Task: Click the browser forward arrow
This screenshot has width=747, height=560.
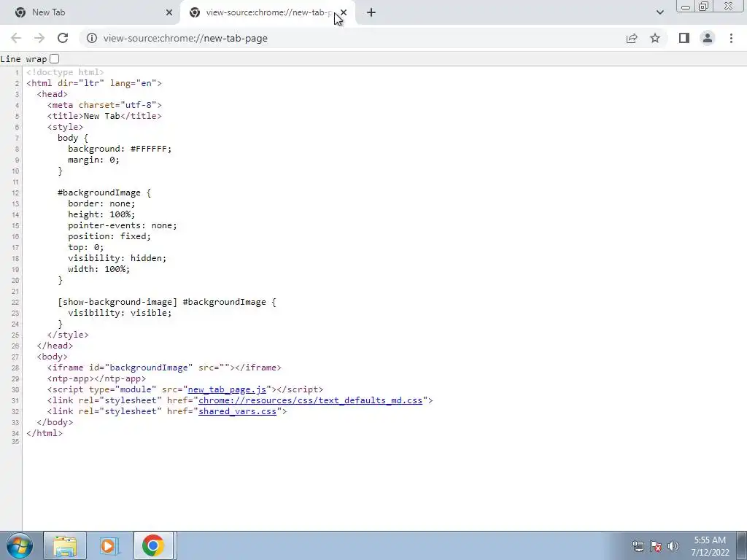Action: [x=39, y=38]
